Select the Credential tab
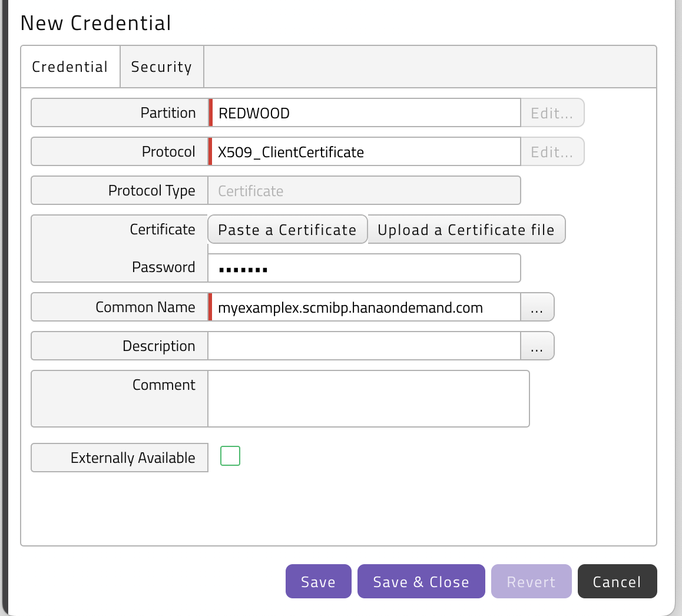This screenshot has height=616, width=682. point(70,67)
